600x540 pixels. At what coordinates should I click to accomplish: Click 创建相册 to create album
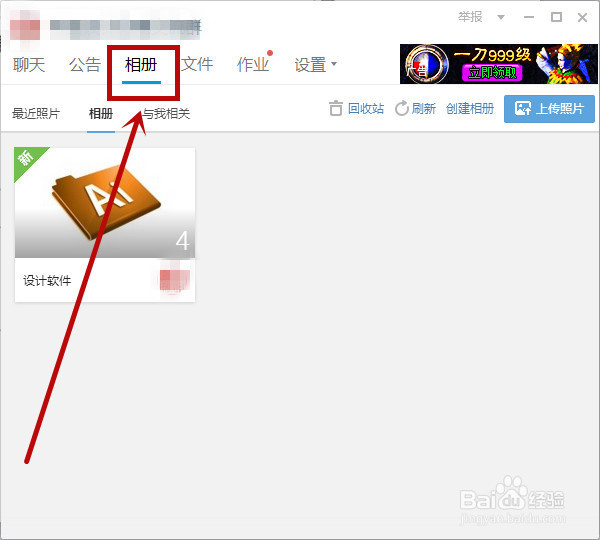point(470,109)
